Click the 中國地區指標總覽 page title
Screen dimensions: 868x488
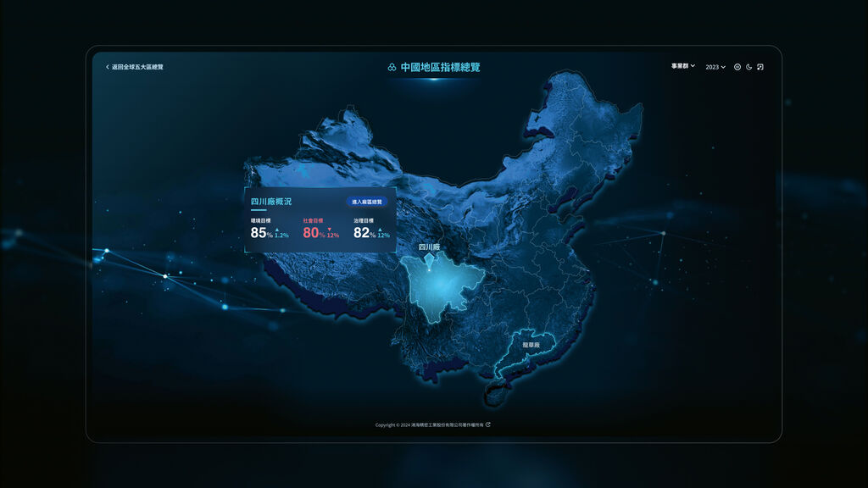coord(440,67)
